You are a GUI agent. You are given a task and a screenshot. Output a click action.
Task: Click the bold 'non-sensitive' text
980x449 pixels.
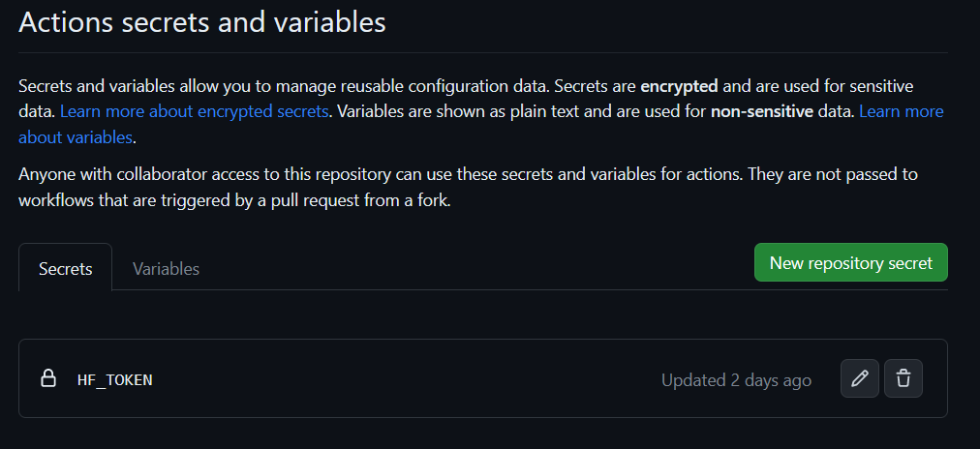(762, 112)
